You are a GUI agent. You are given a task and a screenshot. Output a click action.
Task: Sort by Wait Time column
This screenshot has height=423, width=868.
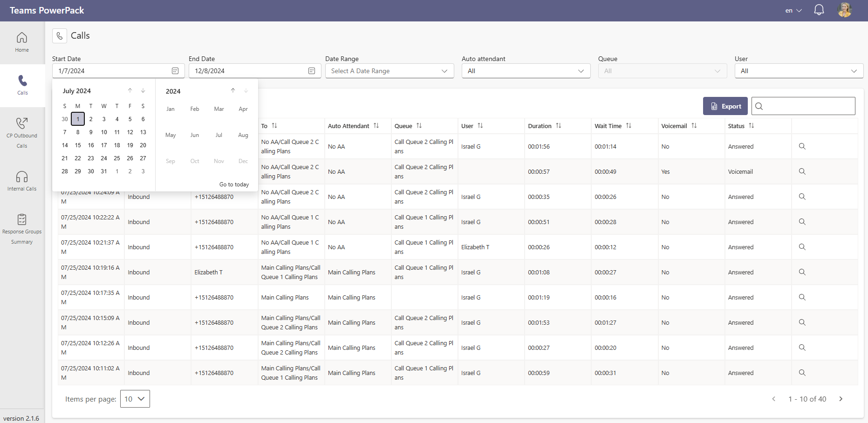point(629,126)
